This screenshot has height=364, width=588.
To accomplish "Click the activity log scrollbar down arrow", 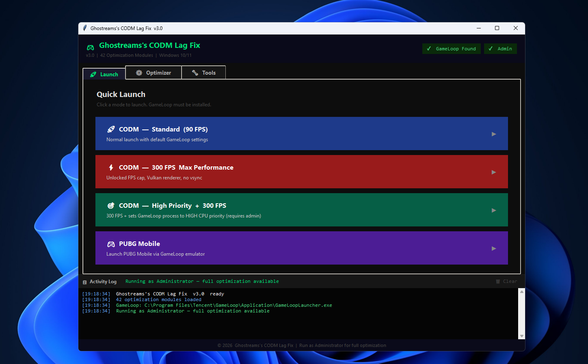I will pyautogui.click(x=522, y=336).
